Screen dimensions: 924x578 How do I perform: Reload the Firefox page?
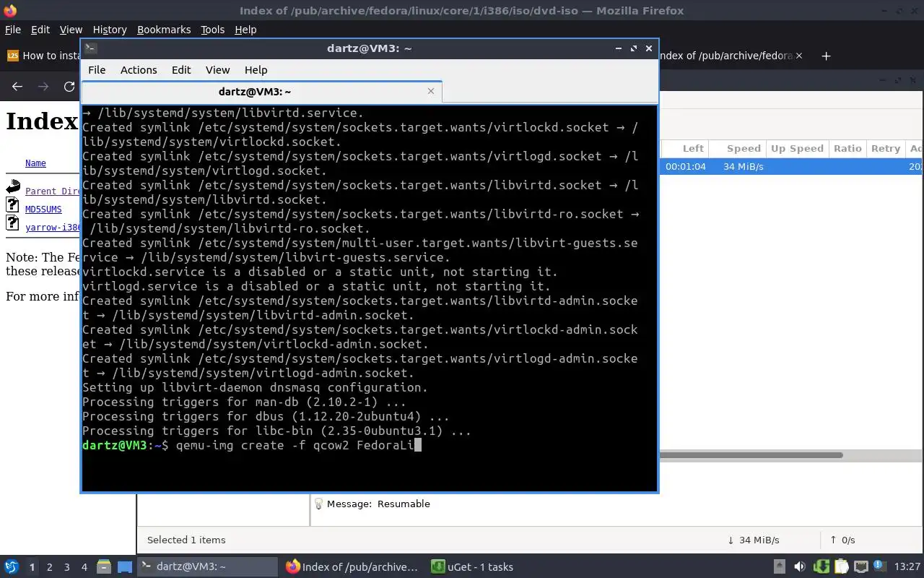point(69,87)
